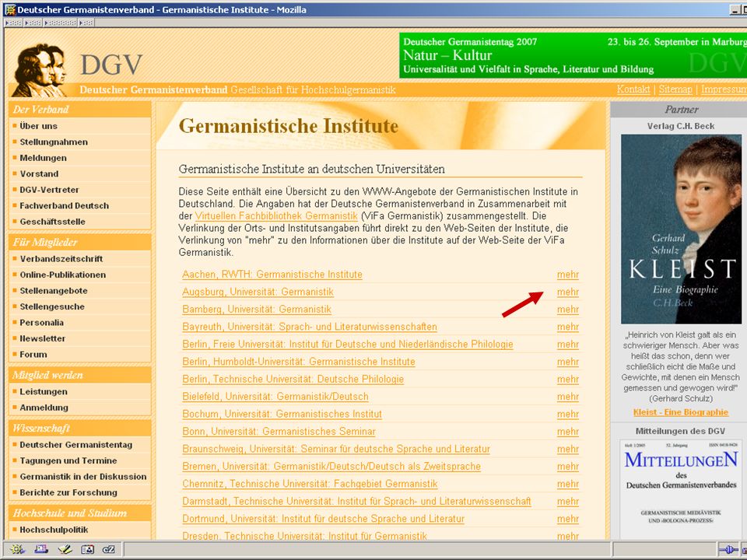This screenshot has width=747, height=560.
Task: Select Tagungen und Termine
Action: pos(68,460)
